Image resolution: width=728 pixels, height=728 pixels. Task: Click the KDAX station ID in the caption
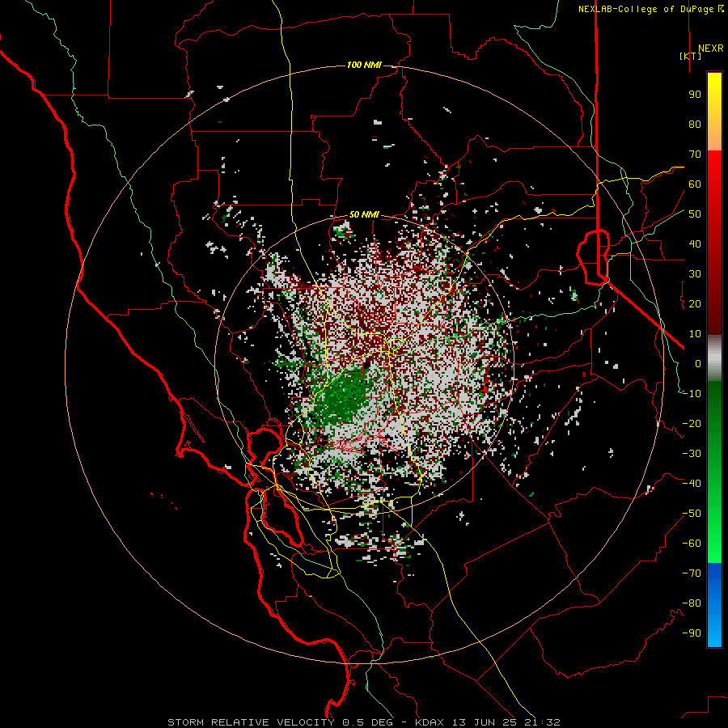click(x=430, y=722)
